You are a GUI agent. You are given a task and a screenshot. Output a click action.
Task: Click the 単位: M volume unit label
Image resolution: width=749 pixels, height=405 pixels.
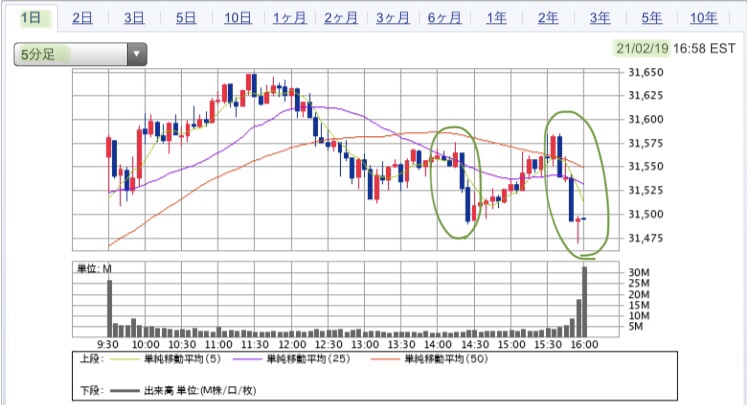pyautogui.click(x=95, y=269)
